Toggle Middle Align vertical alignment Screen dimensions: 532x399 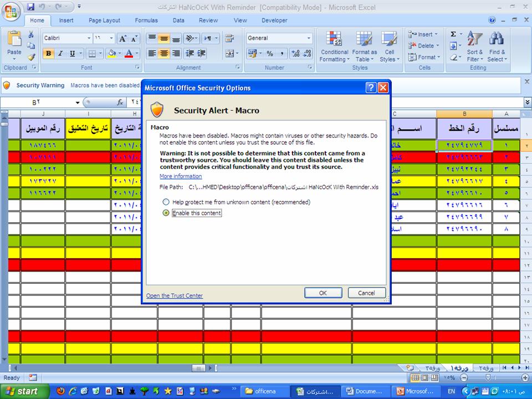(x=164, y=39)
